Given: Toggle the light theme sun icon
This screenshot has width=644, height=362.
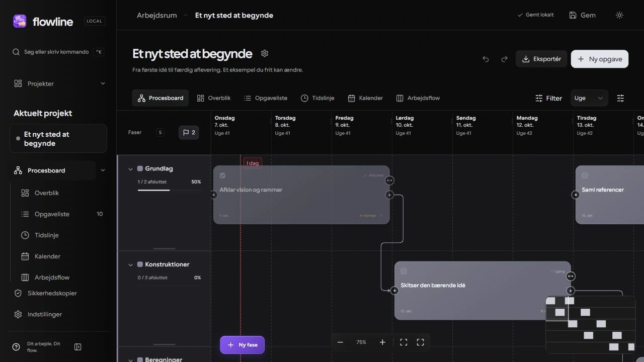Looking at the screenshot, I should [x=619, y=15].
